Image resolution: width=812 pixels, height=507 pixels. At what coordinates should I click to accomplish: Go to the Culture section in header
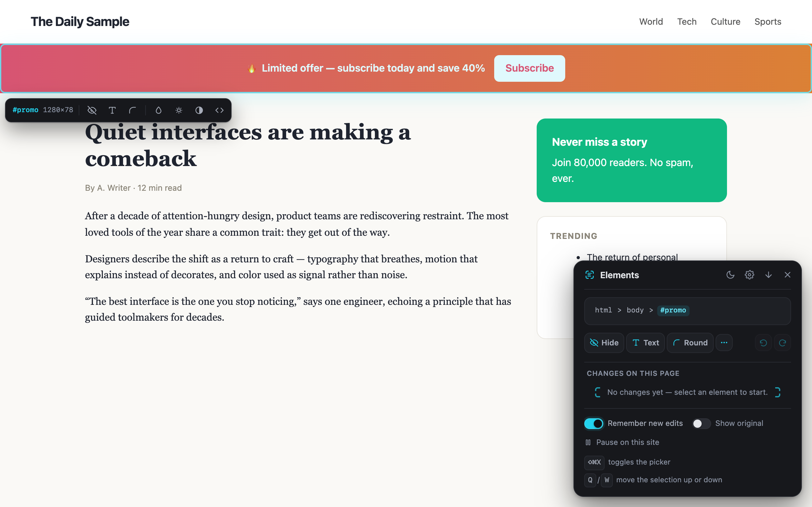coord(725,22)
